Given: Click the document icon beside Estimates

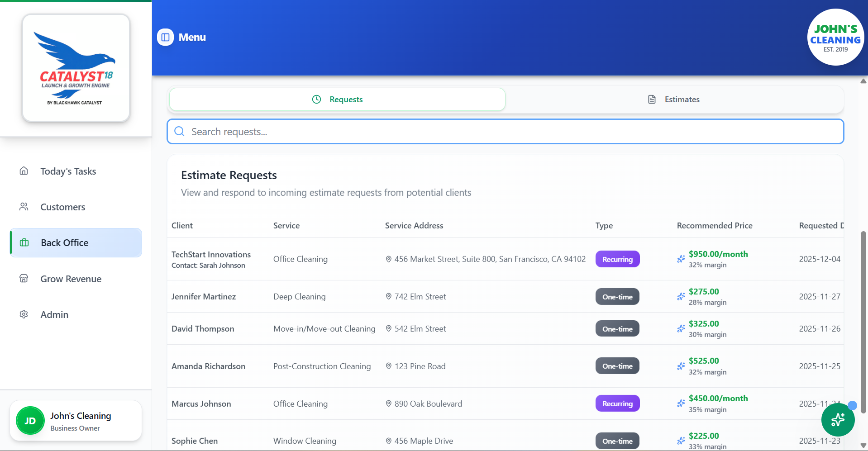Looking at the screenshot, I should [652, 99].
